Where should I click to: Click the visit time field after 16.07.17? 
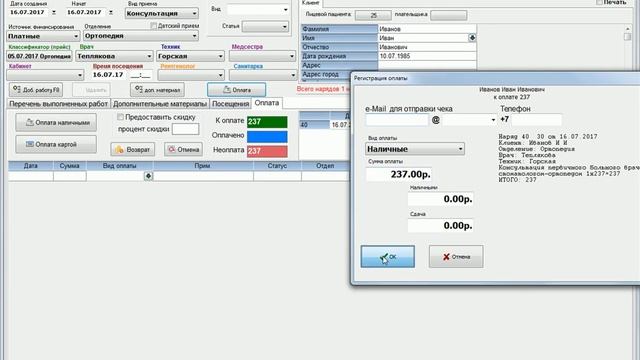(141, 75)
